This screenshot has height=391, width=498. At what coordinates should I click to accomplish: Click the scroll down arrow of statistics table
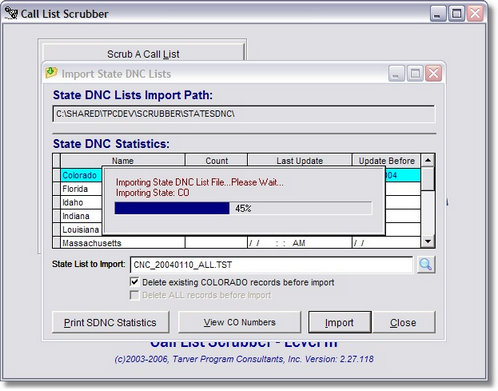tap(428, 241)
